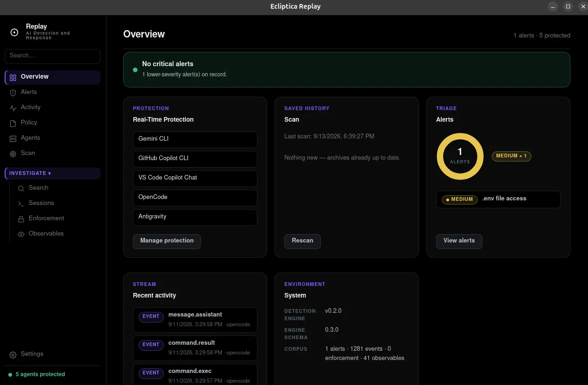Click the Overview grid icon in sidebar
This screenshot has width=588, height=385.
13,77
